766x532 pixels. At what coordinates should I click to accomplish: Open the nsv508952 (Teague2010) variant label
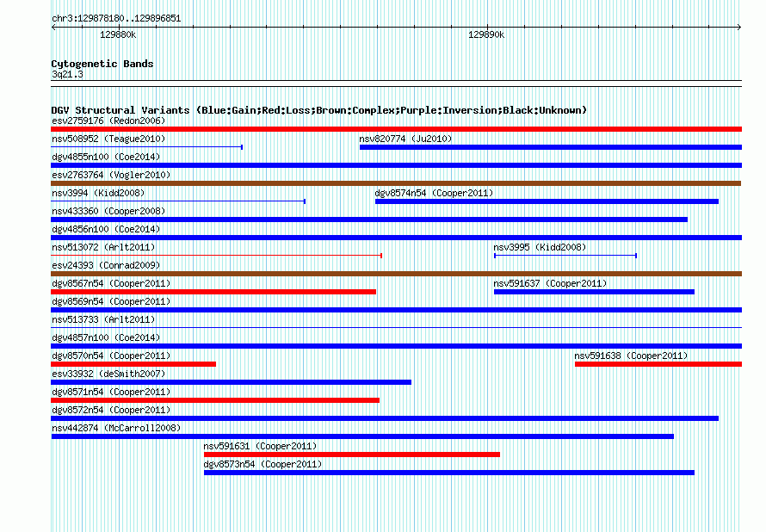coord(108,139)
